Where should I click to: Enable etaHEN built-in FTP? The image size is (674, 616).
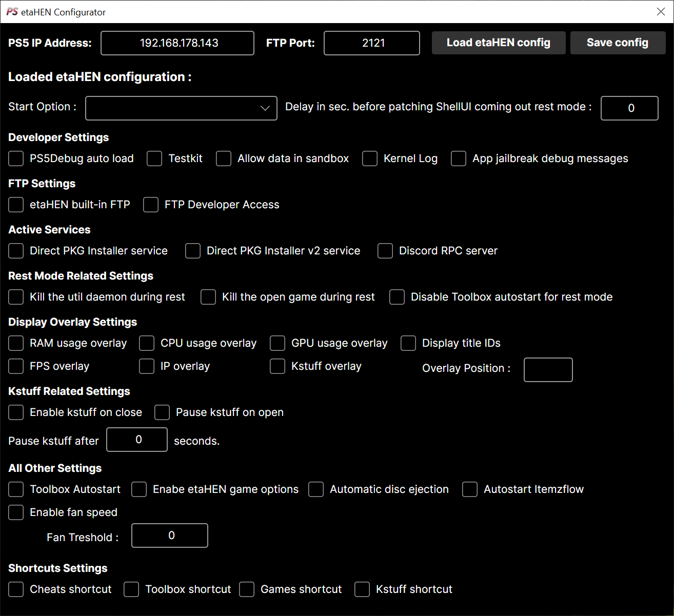point(16,205)
